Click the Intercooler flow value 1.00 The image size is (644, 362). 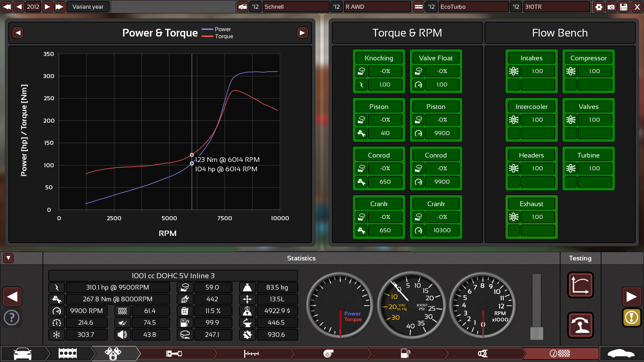tap(538, 120)
